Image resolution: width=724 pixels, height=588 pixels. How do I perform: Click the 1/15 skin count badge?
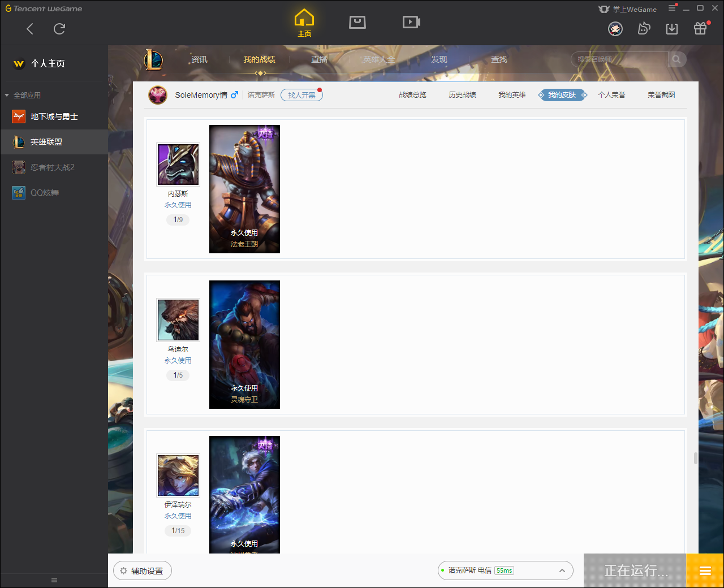178,531
